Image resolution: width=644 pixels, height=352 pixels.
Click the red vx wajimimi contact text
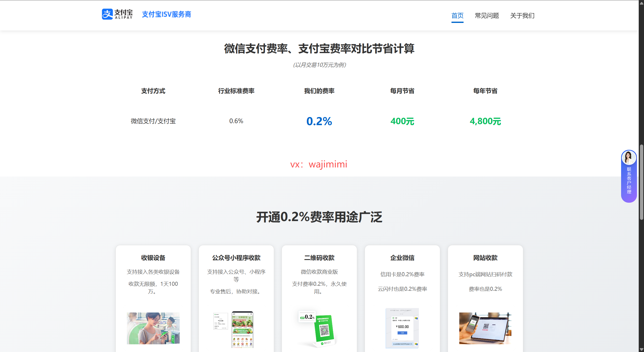[x=319, y=164]
